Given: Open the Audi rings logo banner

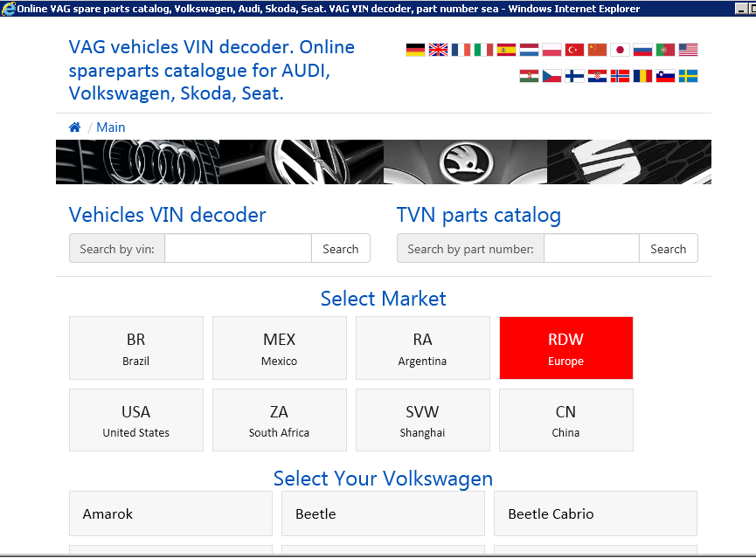Looking at the screenshot, I should pyautogui.click(x=137, y=162).
